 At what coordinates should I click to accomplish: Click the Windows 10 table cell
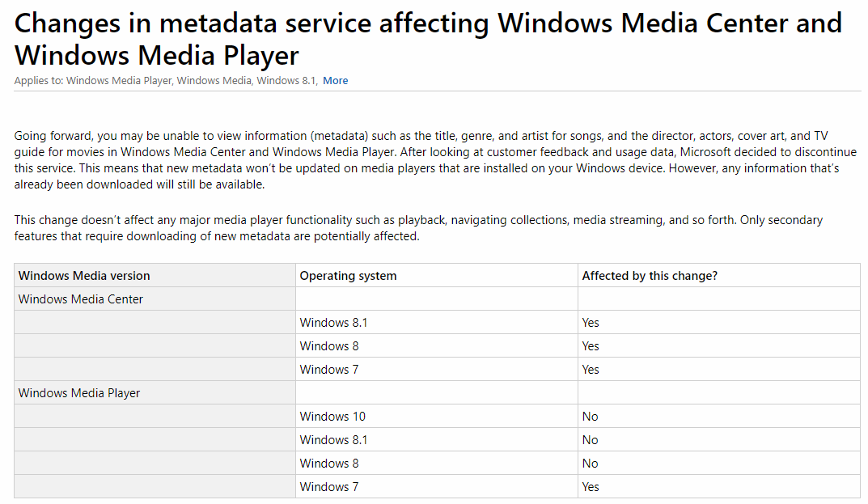pos(332,417)
